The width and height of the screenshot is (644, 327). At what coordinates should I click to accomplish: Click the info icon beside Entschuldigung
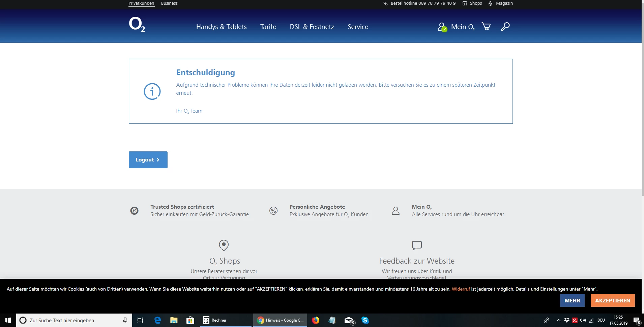[x=152, y=91]
